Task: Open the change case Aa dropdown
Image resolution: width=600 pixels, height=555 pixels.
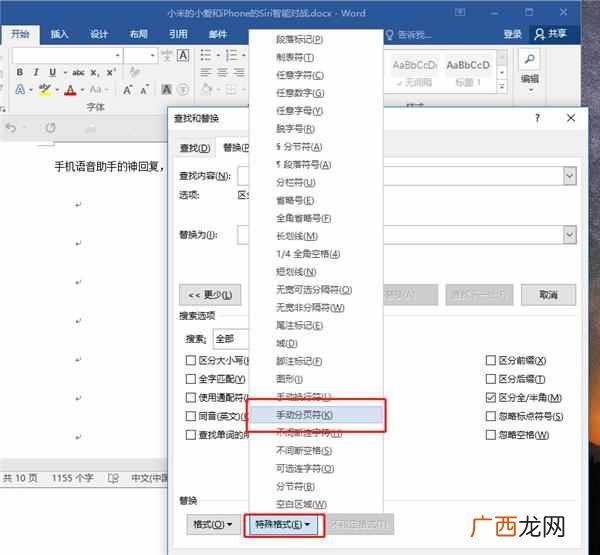Action: click(x=98, y=90)
